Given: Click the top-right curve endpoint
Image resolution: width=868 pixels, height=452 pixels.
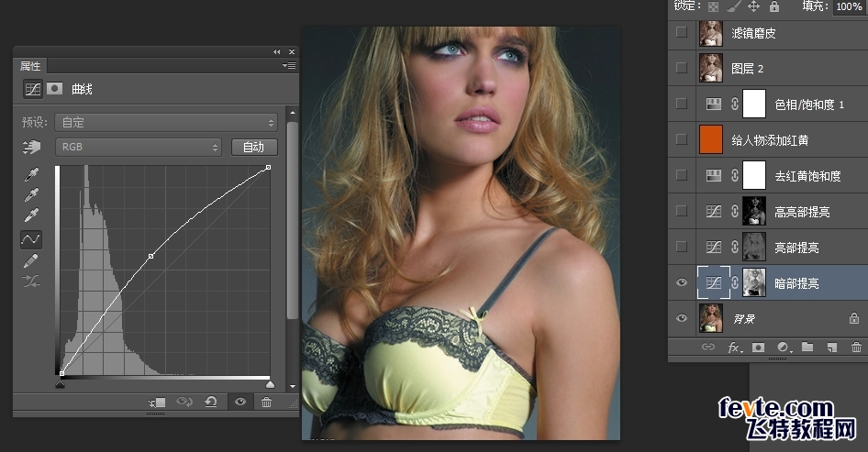Looking at the screenshot, I should [269, 167].
